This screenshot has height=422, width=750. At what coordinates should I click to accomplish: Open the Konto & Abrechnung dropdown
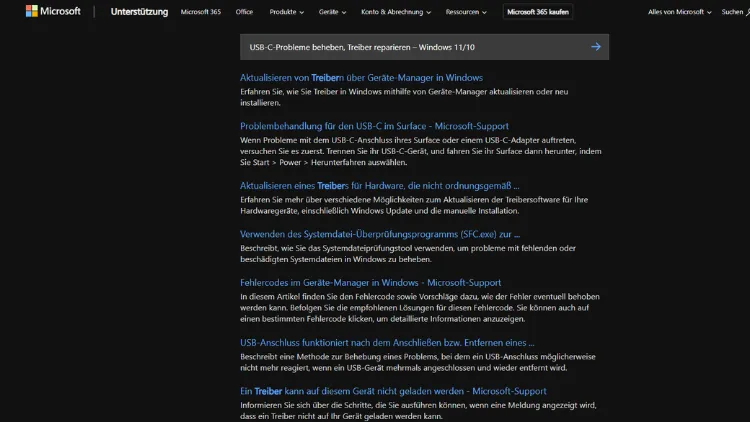click(x=394, y=12)
